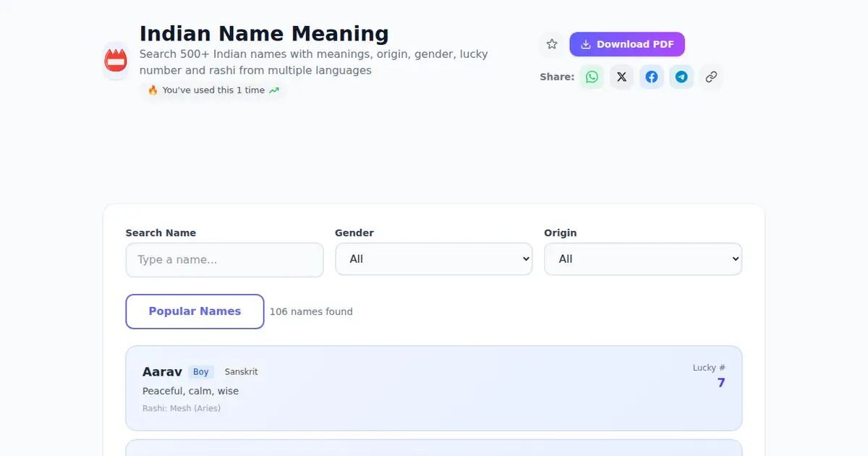Screen dimensions: 868x456
Task: Click the fire emoji icon
Action: tap(153, 90)
